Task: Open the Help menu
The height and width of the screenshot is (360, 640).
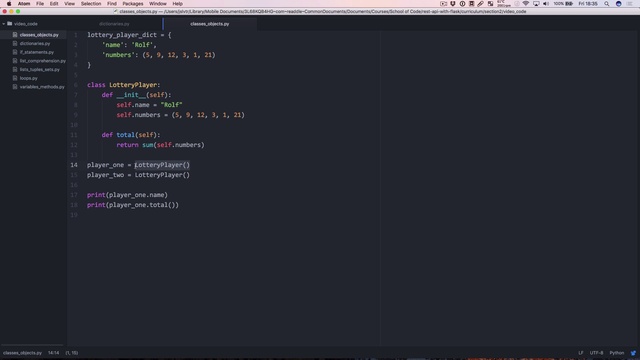Action: click(178, 4)
